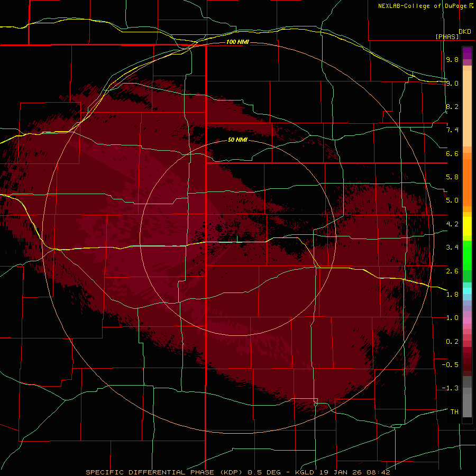Click the 50 NMI range ring label
Screen dimensions: 476x476
[x=237, y=140]
